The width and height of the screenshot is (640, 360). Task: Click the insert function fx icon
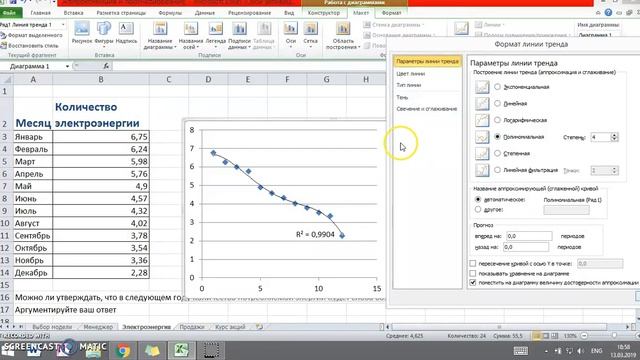(106, 66)
